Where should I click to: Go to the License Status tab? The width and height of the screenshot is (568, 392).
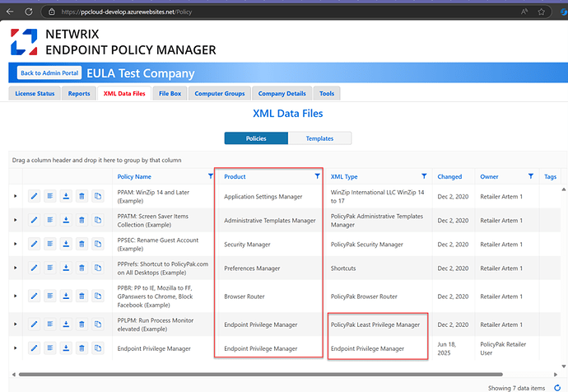point(35,94)
